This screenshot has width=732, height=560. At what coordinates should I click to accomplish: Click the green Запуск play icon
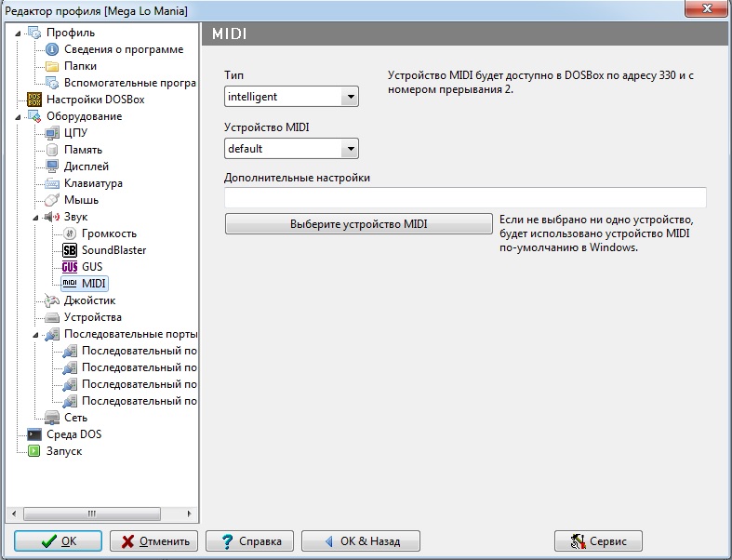pos(34,451)
